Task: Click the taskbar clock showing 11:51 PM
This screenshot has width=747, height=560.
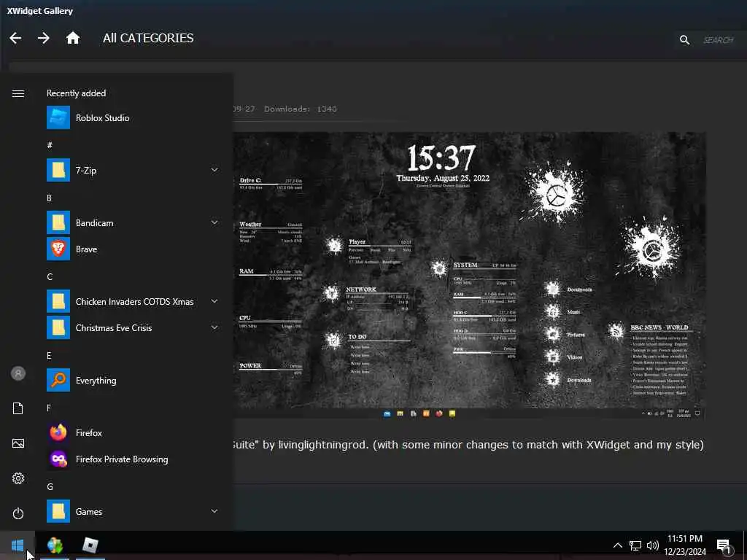Action: point(685,545)
